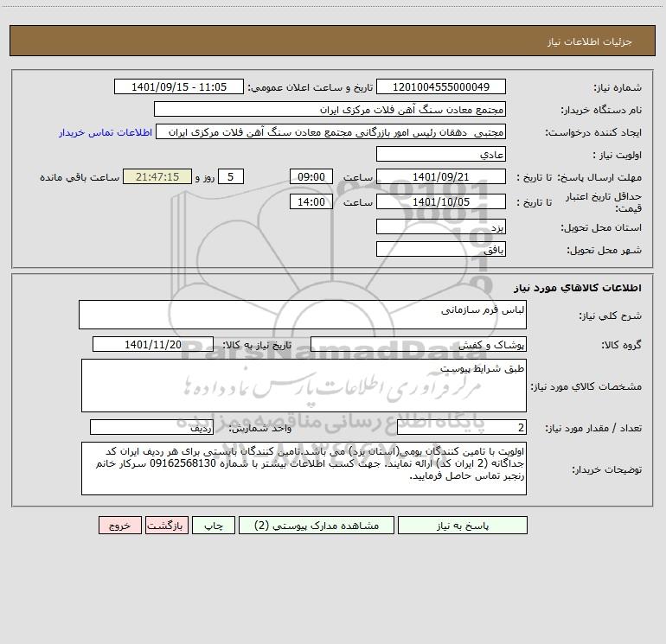The width and height of the screenshot is (666, 644).
Task: Click تاریخ و ساعت اعلان عمومی label
Action: tap(310, 88)
